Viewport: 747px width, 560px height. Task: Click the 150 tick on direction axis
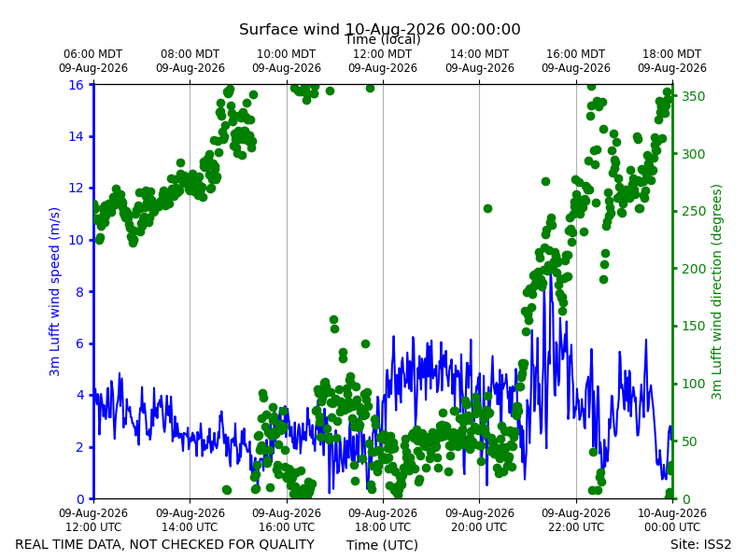click(693, 326)
